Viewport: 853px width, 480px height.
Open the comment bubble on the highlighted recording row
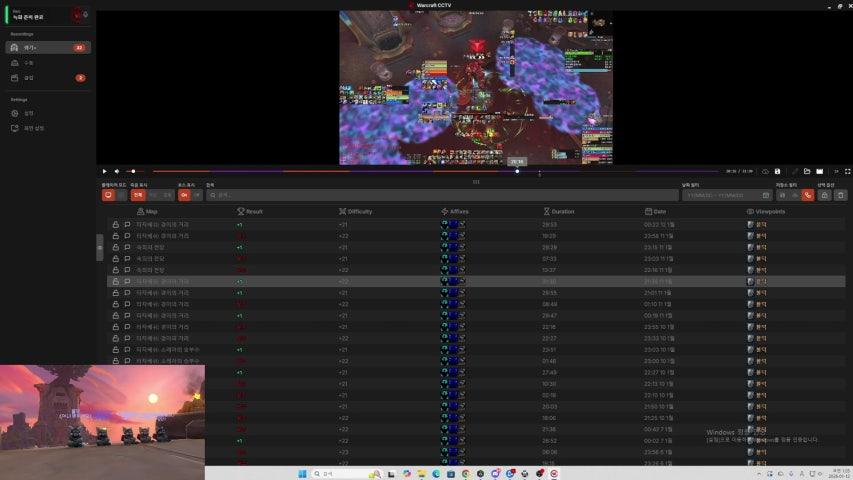pyautogui.click(x=127, y=281)
